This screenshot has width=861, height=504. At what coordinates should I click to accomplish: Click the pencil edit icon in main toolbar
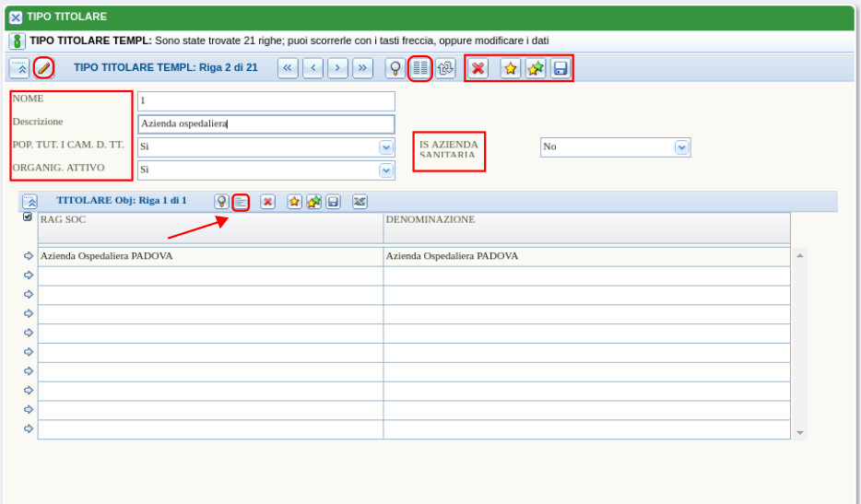point(43,68)
